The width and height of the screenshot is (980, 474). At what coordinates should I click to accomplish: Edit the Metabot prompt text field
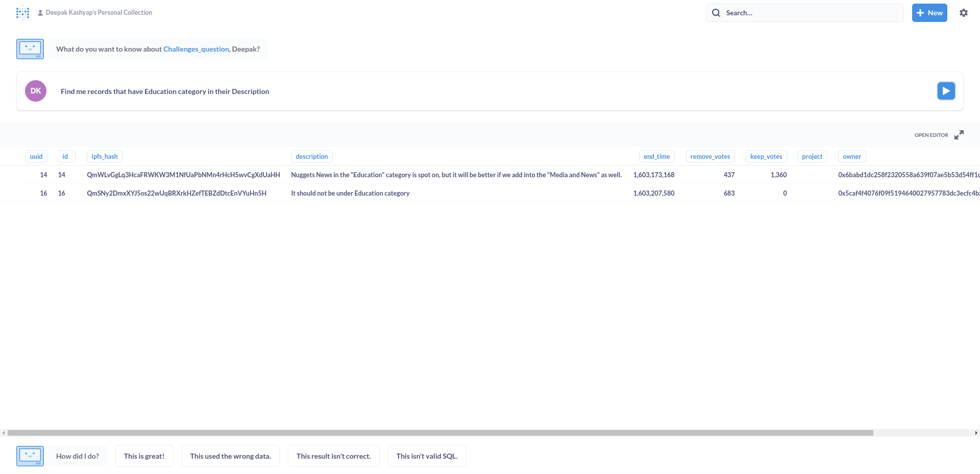click(459, 91)
